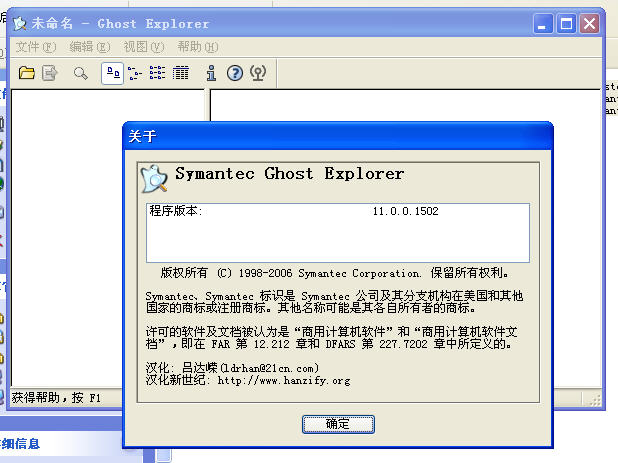
Task: Open the 文件(F) menu
Action: pos(36,47)
